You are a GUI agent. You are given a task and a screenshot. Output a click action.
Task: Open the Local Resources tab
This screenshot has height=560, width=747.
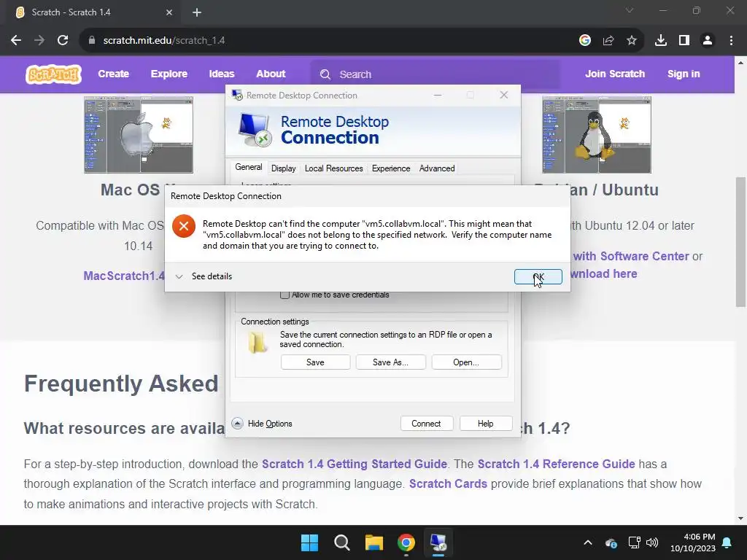point(333,168)
